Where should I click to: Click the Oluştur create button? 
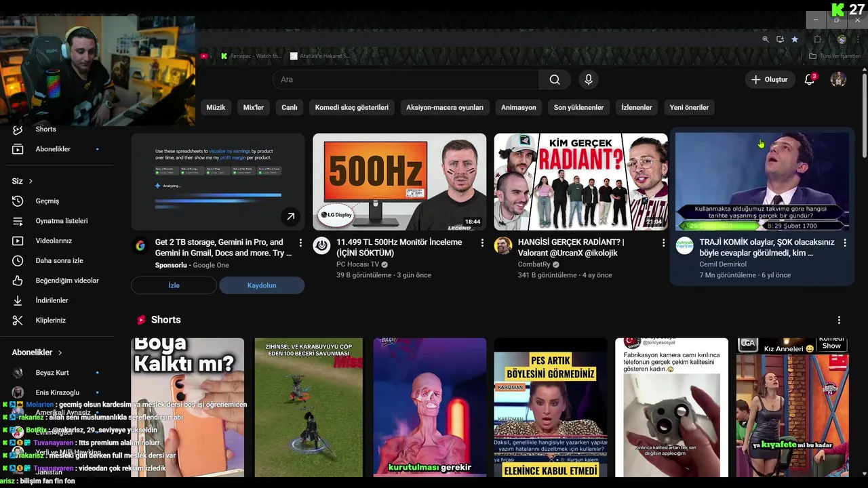pos(770,80)
